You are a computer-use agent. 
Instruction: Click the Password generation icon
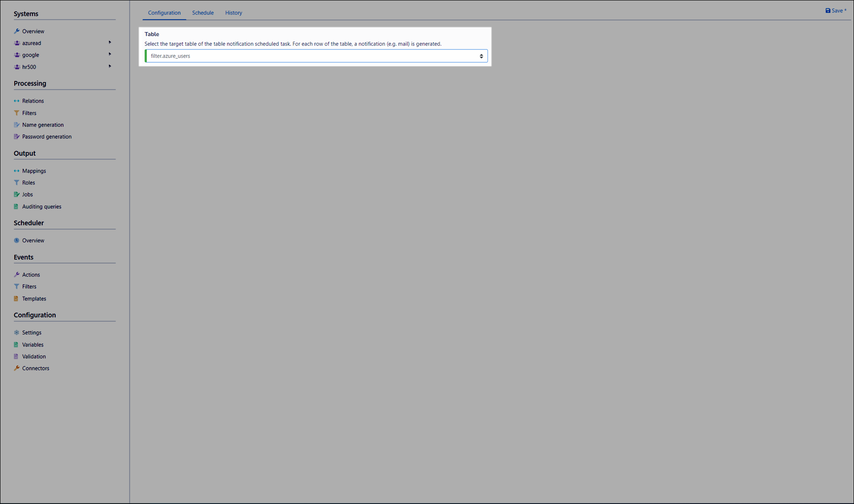(17, 137)
